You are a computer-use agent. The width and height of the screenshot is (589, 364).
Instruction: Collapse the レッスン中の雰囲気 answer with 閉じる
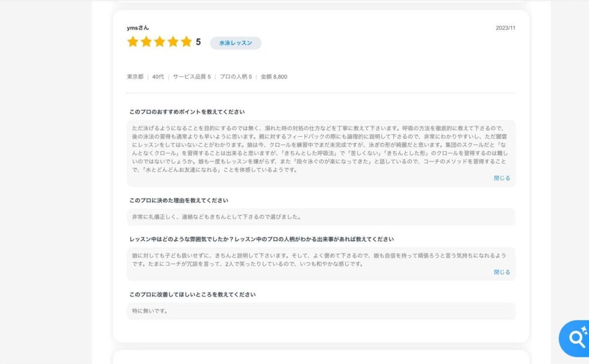502,272
